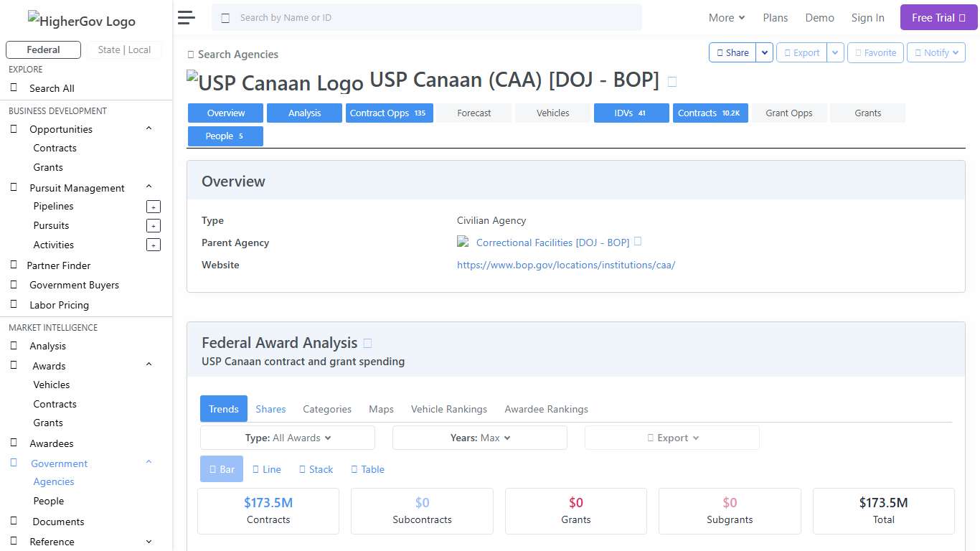The height and width of the screenshot is (551, 980).
Task: Expand the Reference section in the sidebar
Action: pyautogui.click(x=149, y=541)
